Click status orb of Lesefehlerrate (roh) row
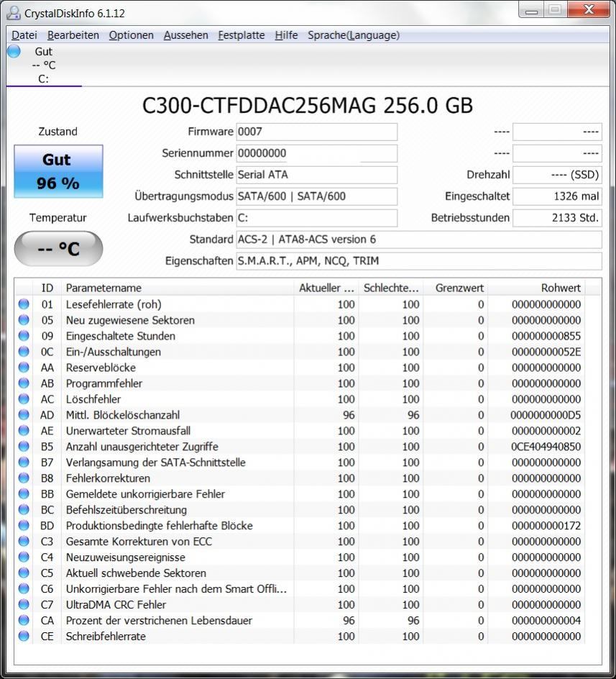The height and width of the screenshot is (679, 616). (24, 304)
